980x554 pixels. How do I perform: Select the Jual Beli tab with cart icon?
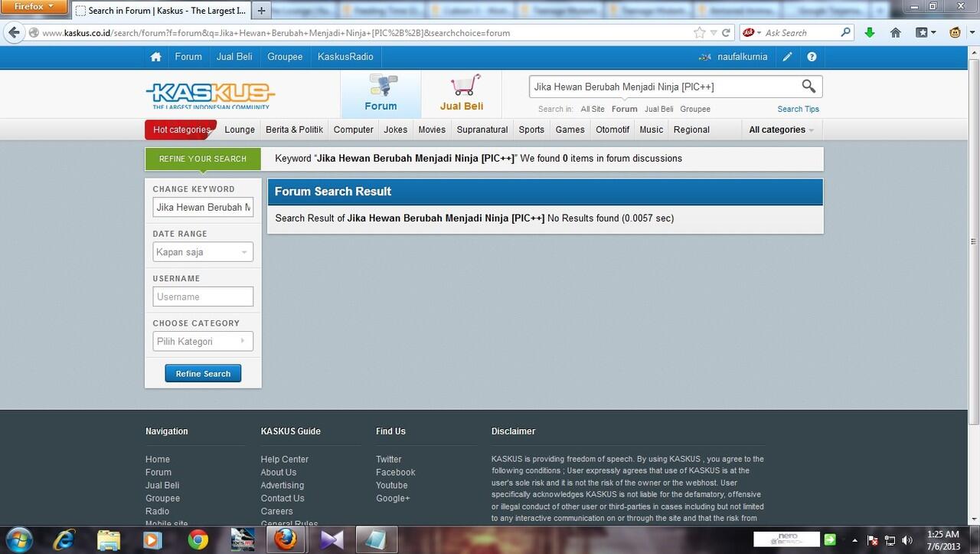462,93
